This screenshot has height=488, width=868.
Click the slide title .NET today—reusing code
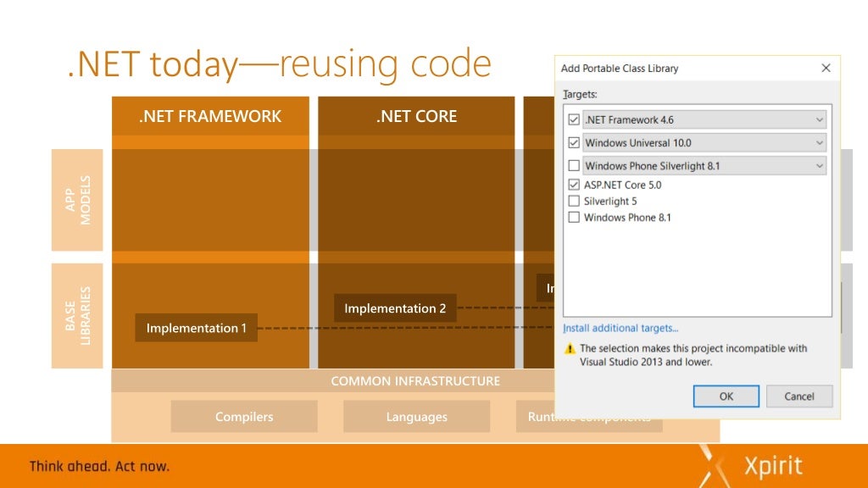pos(280,64)
